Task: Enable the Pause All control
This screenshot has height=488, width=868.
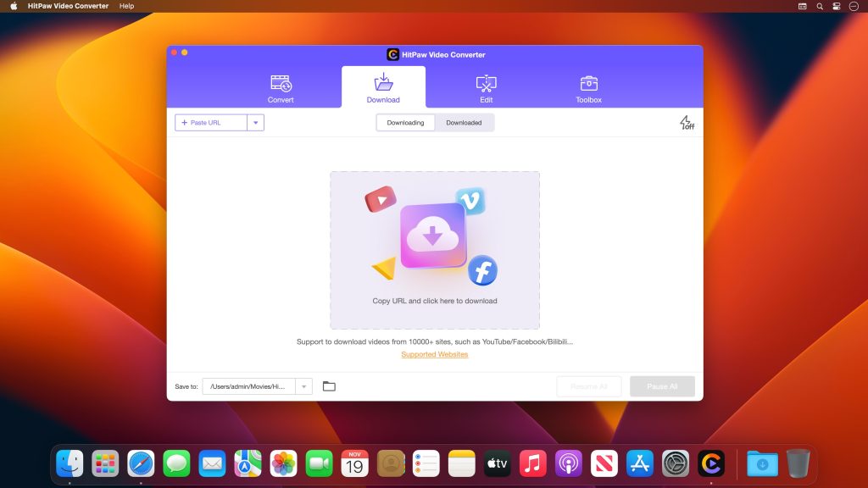Action: [662, 385]
